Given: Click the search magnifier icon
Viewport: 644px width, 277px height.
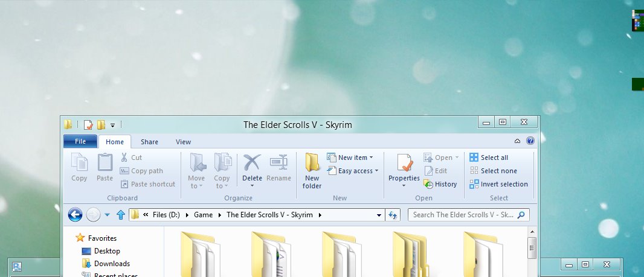Looking at the screenshot, I should pos(521,215).
